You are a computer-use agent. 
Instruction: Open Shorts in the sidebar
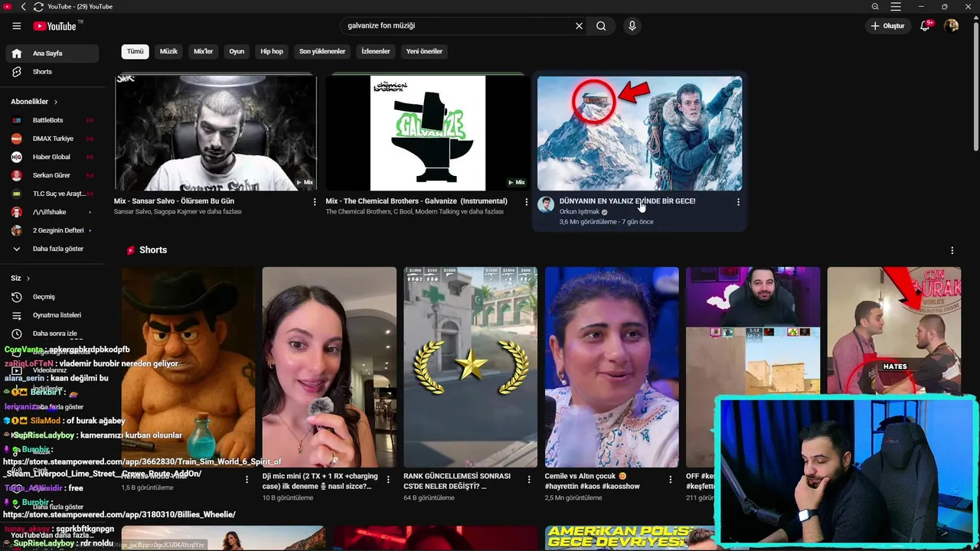pyautogui.click(x=52, y=72)
